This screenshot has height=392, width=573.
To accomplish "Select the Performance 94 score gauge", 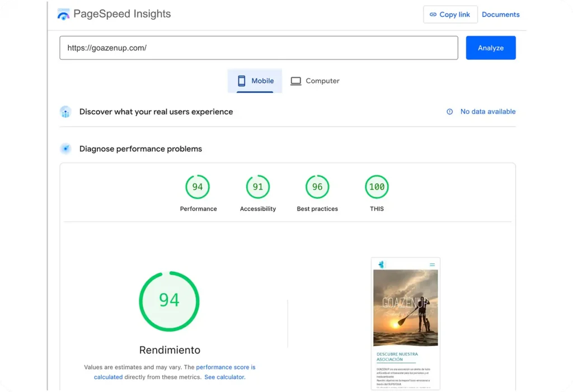I will pyautogui.click(x=198, y=187).
